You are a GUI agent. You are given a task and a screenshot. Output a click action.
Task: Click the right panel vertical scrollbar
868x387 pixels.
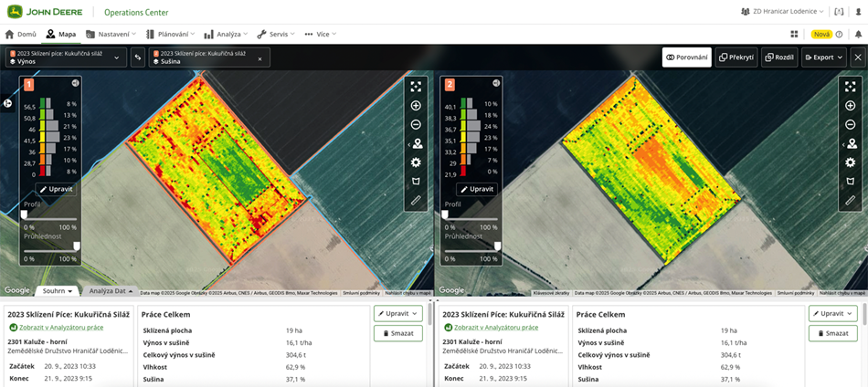click(864, 312)
